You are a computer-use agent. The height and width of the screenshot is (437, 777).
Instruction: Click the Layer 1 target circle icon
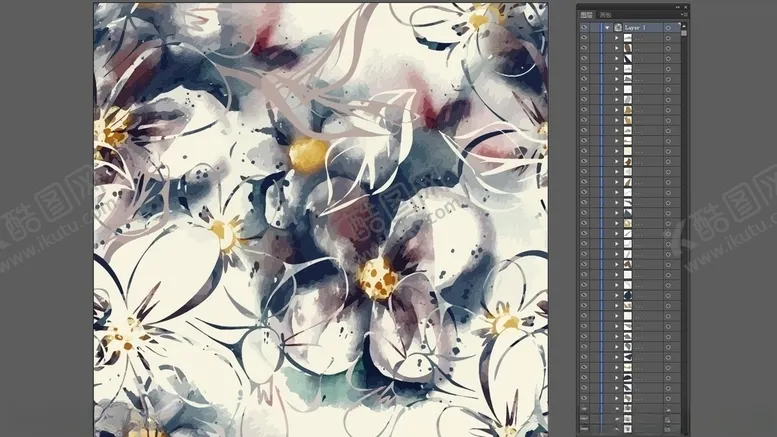667,28
